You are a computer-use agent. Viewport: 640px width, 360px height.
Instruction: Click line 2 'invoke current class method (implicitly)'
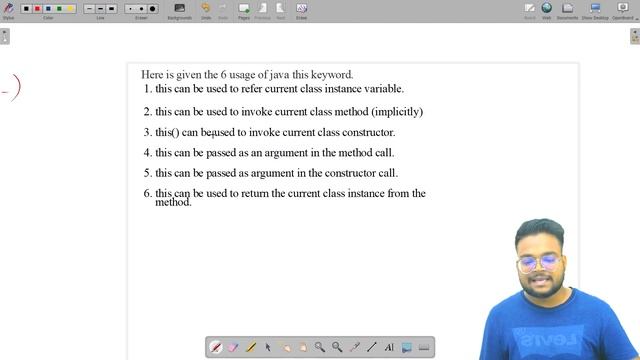[x=332, y=112]
